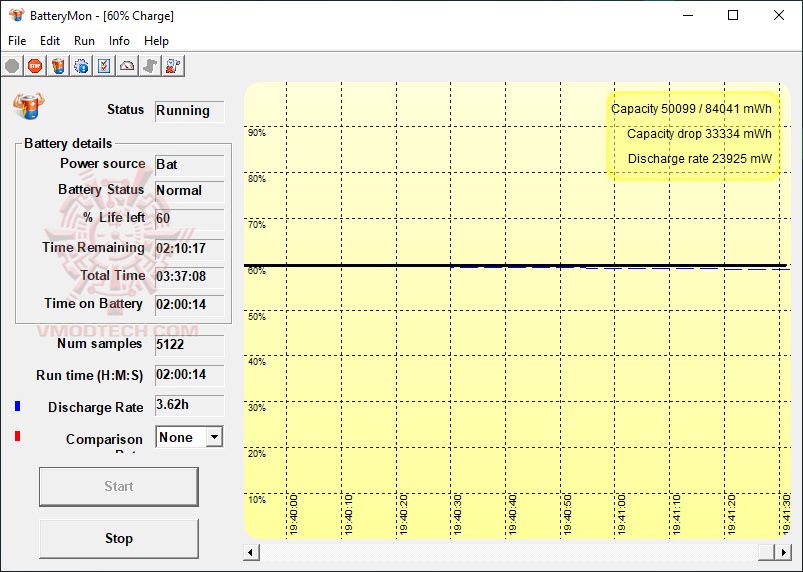Click the gauge meter toolbar icon
The height and width of the screenshot is (572, 803).
click(127, 66)
